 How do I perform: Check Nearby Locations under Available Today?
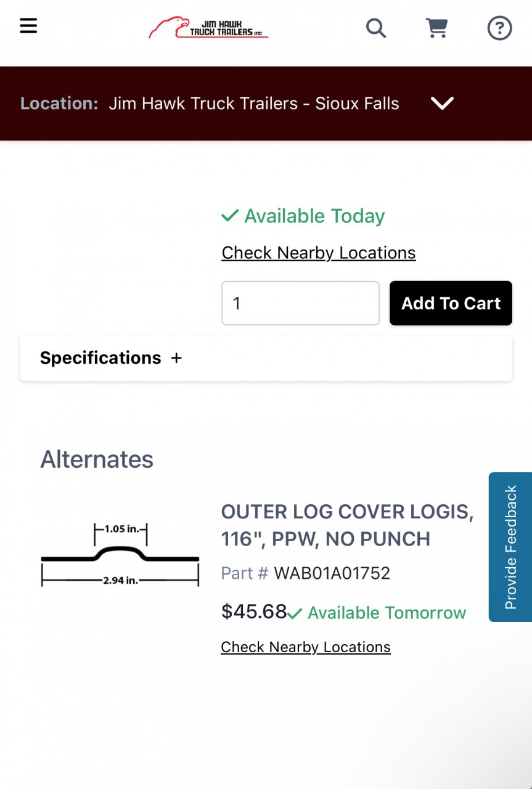coord(318,253)
